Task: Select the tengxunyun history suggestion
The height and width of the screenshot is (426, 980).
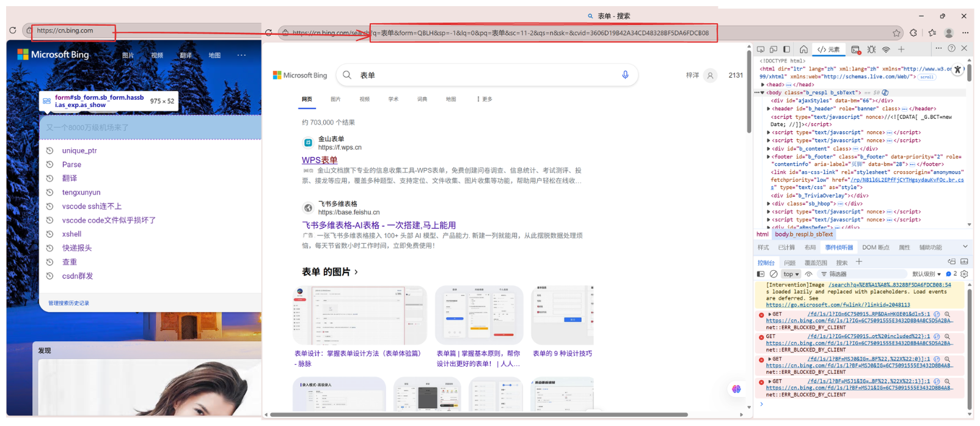Action: point(81,192)
